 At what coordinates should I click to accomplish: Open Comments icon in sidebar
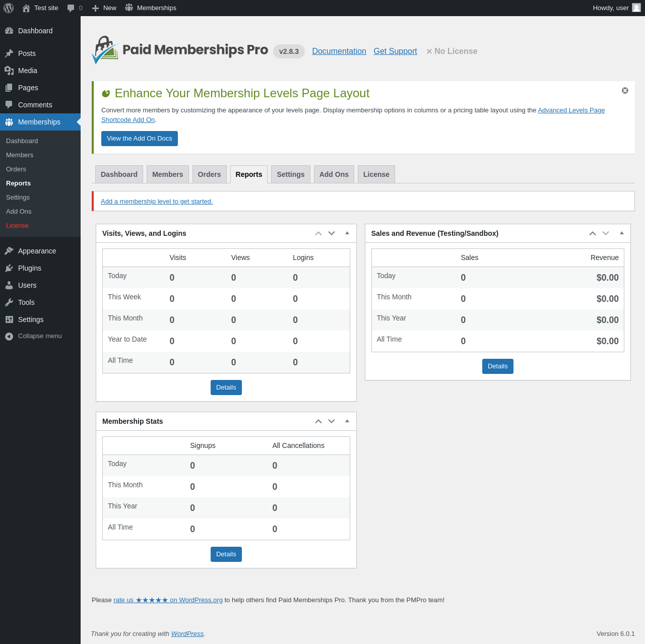pos(9,105)
